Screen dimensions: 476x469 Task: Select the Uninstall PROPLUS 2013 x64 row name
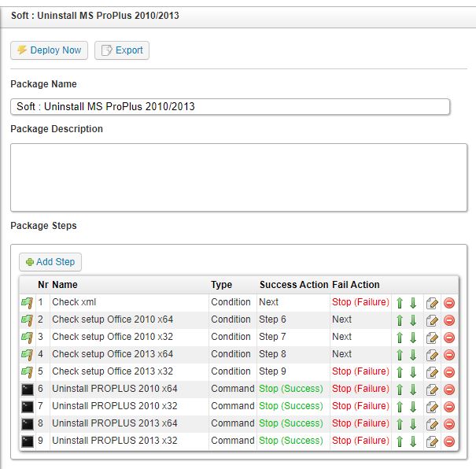(x=114, y=423)
